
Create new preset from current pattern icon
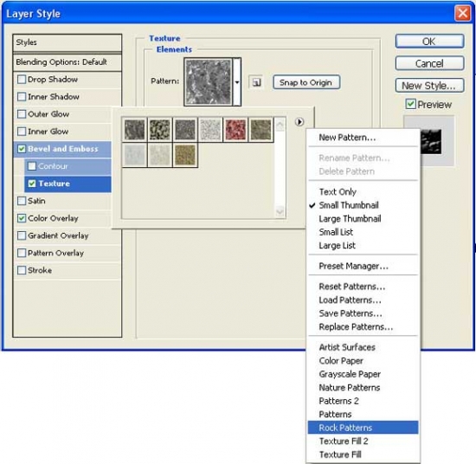256,82
